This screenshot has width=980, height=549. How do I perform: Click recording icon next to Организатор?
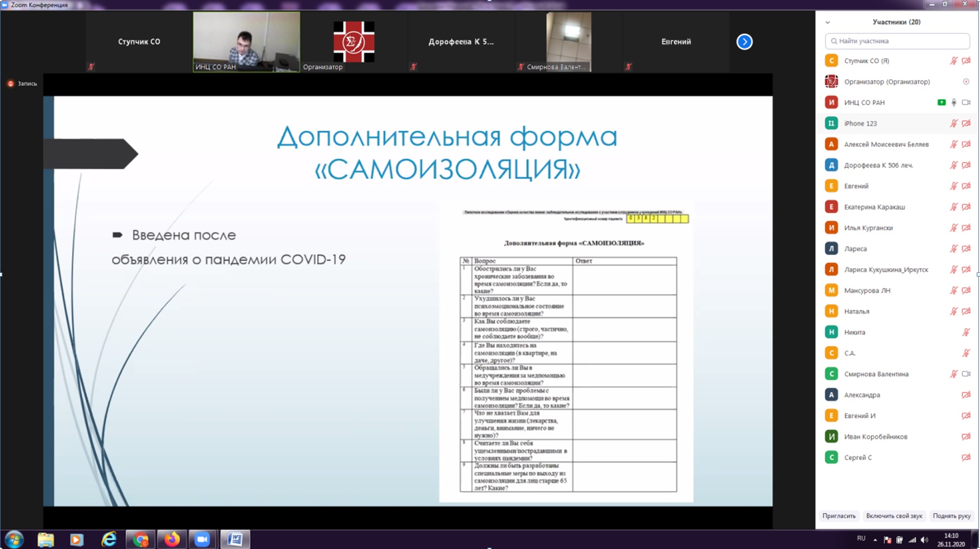pyautogui.click(x=966, y=82)
